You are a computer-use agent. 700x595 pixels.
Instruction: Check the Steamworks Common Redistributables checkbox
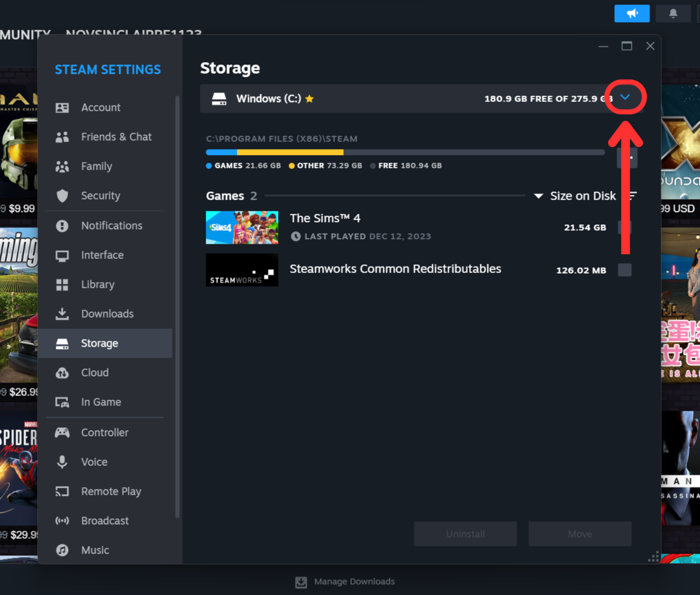pos(625,270)
